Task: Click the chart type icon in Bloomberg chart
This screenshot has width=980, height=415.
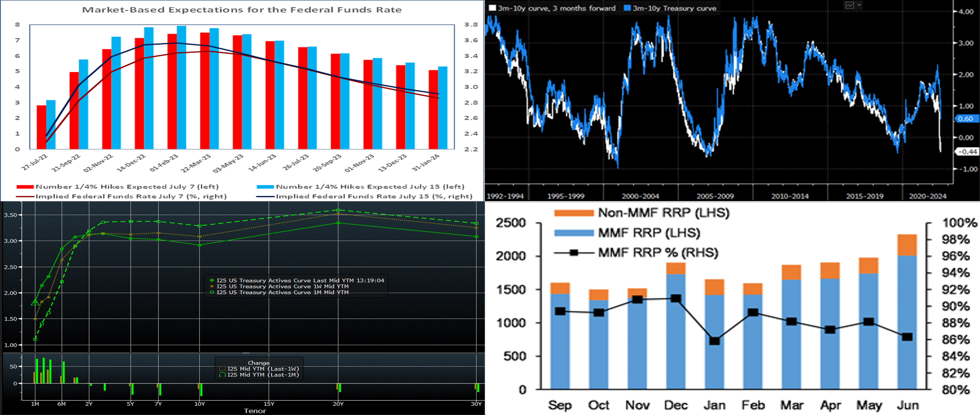Action: [849, 5]
